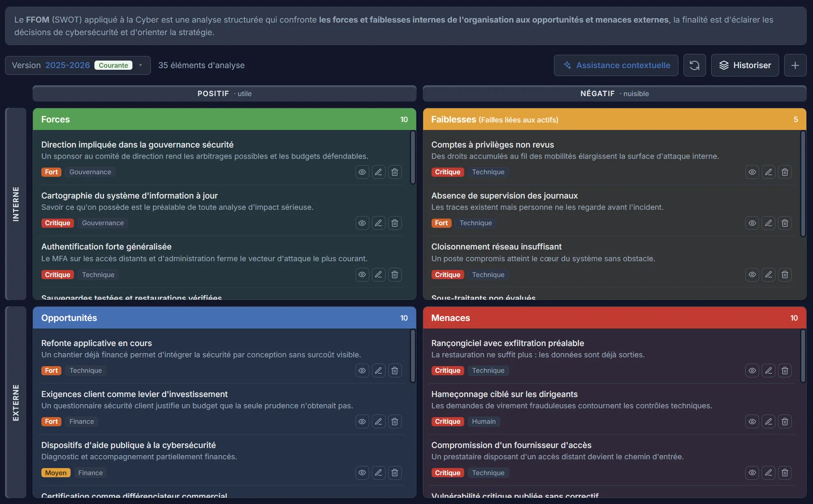The image size is (813, 504).
Task: Click the Faiblesses panel scrollbar
Action: pos(803,184)
